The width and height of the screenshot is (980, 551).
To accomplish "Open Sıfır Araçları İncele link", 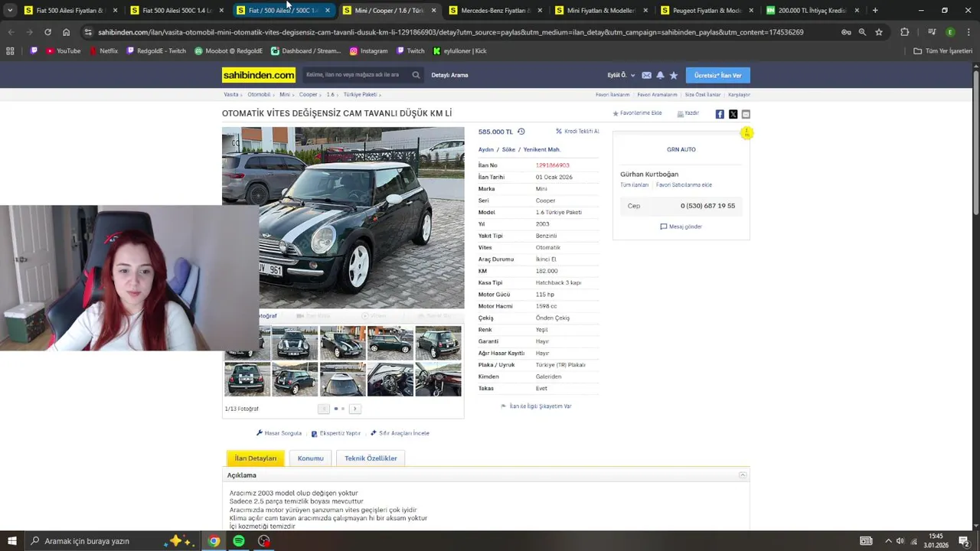I will [400, 433].
